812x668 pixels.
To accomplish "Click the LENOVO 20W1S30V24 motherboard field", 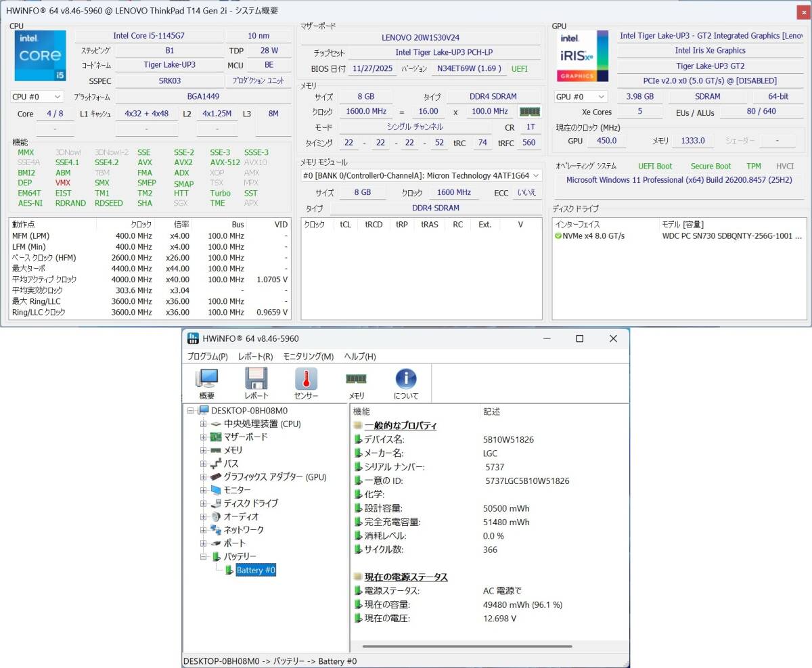I will (x=420, y=38).
